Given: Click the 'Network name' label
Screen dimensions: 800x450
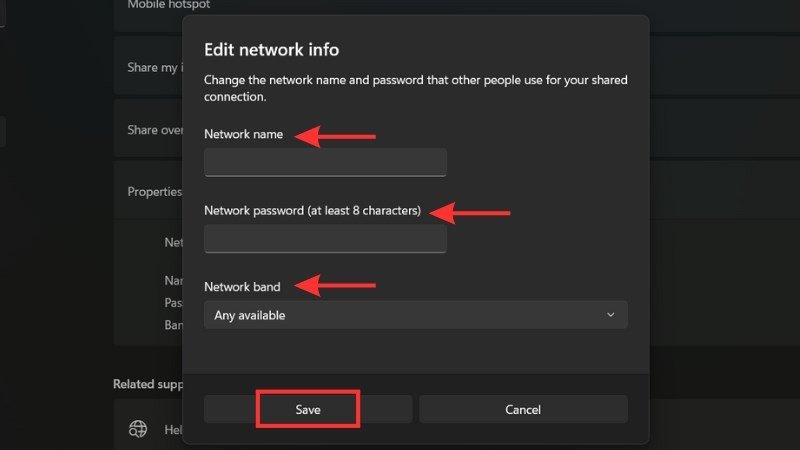Looking at the screenshot, I should coord(244,134).
